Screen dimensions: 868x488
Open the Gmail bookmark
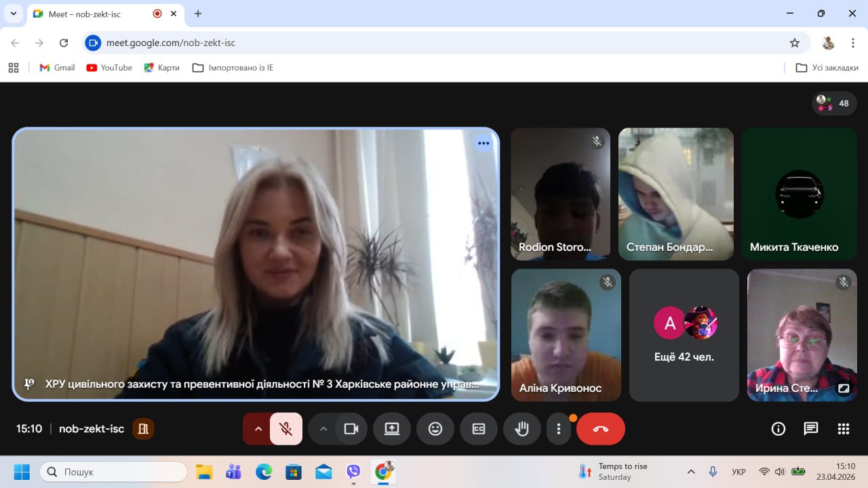point(57,68)
